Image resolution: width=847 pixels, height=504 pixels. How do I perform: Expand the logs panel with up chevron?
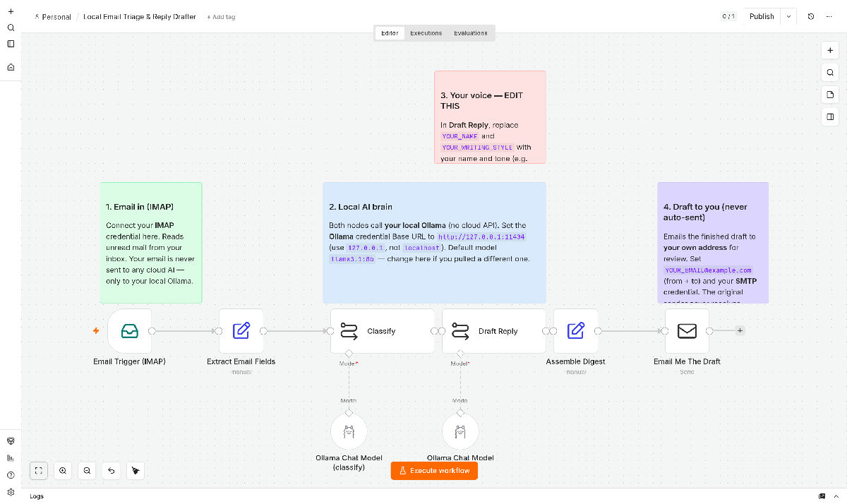click(836, 496)
